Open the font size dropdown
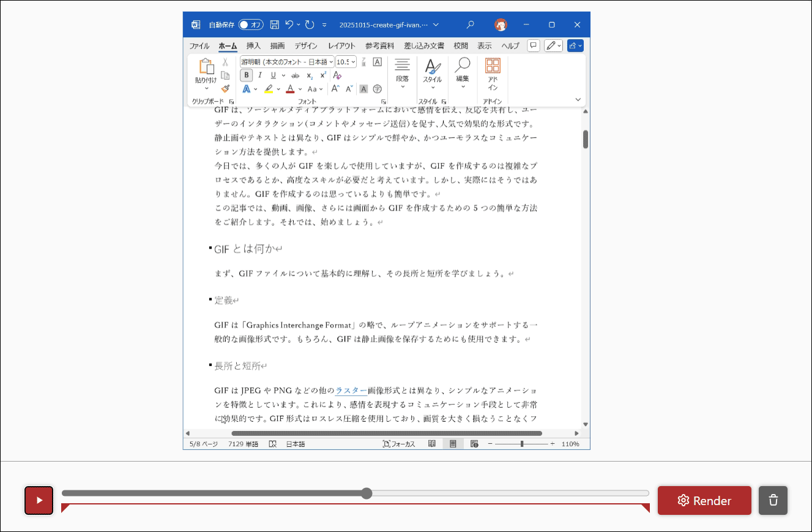The image size is (812, 532). coord(353,62)
